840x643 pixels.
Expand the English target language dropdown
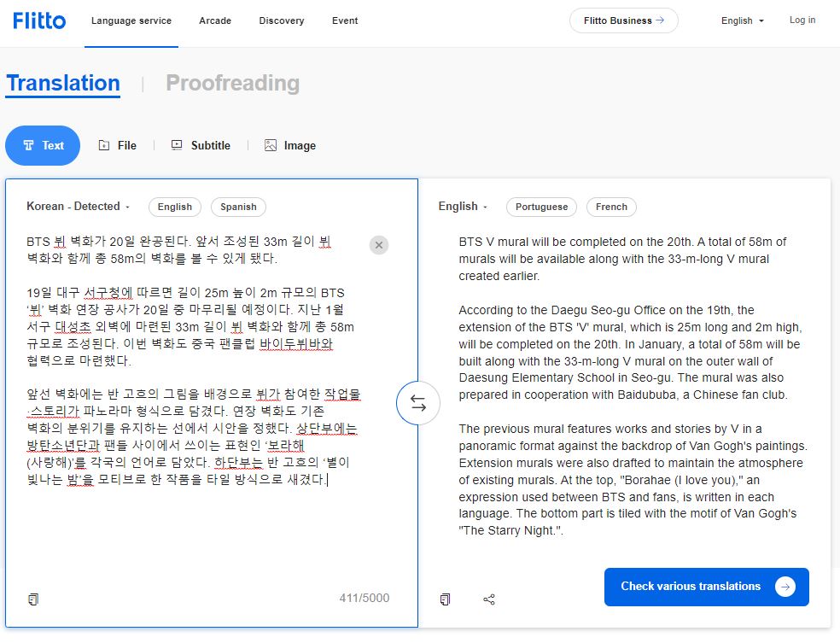click(463, 207)
